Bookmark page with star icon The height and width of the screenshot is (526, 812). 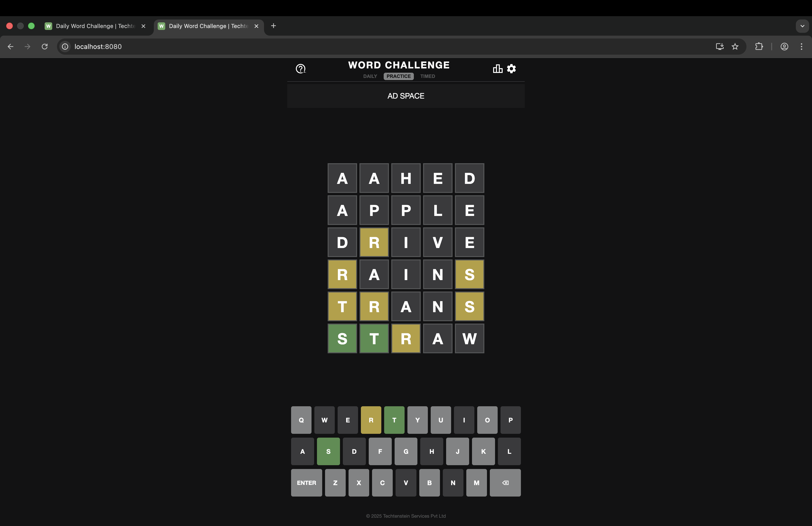pyautogui.click(x=735, y=46)
